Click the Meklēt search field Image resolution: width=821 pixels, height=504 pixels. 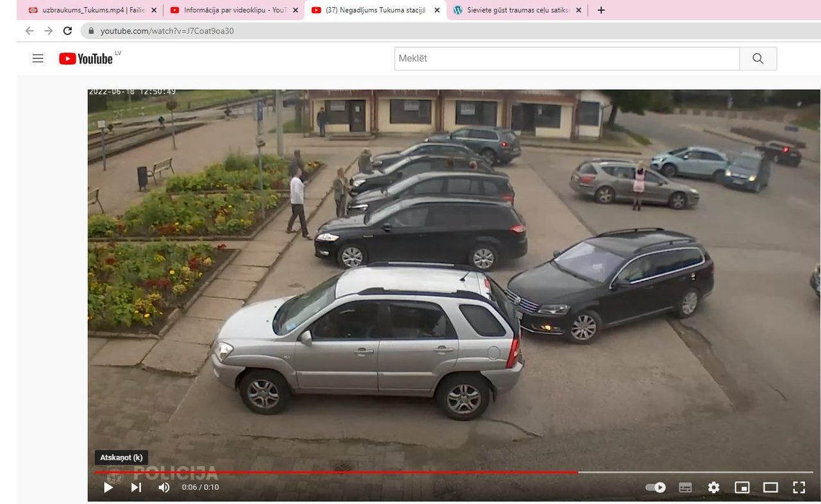click(x=566, y=58)
